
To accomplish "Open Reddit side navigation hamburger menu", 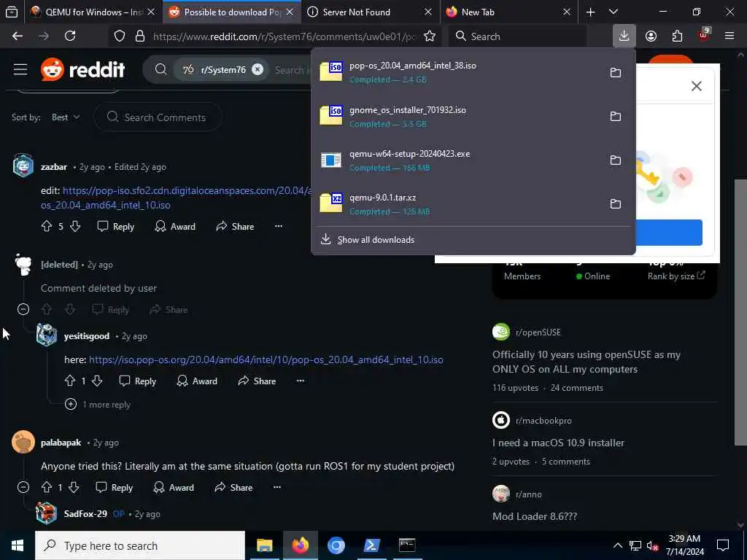I will tap(20, 69).
